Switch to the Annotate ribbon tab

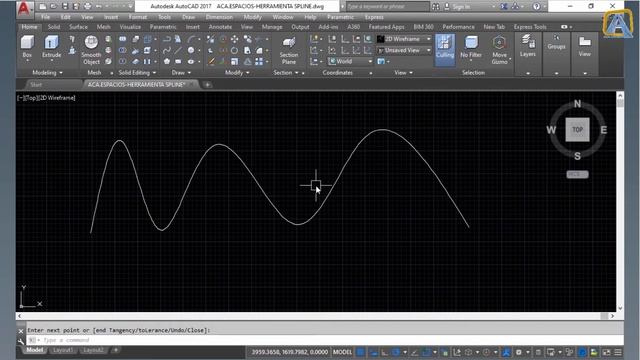click(x=220, y=27)
